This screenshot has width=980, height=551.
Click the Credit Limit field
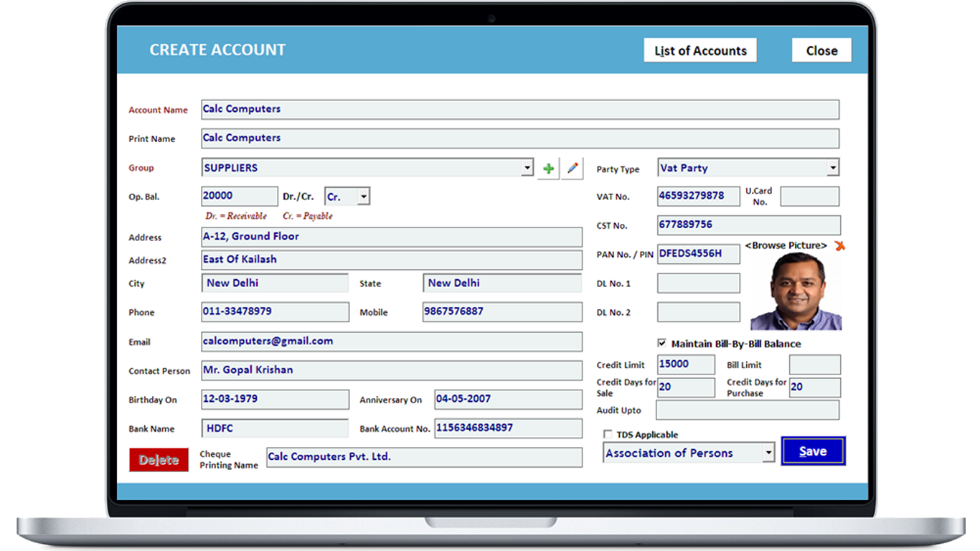tap(685, 364)
